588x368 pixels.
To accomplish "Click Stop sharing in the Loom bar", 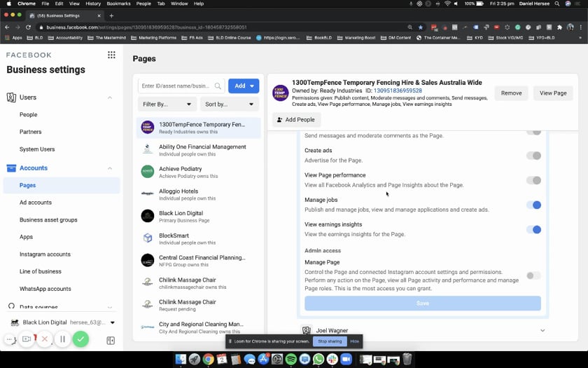I will [330, 341].
